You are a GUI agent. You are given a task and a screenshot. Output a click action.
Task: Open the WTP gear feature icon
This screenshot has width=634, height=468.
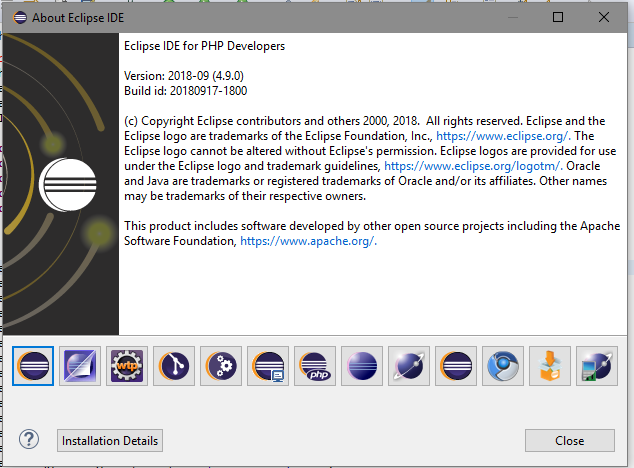point(127,366)
